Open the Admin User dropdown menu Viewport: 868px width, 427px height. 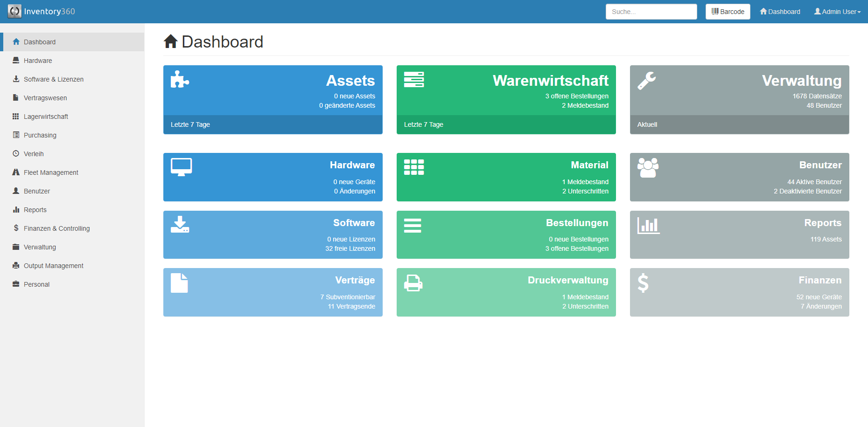click(837, 12)
